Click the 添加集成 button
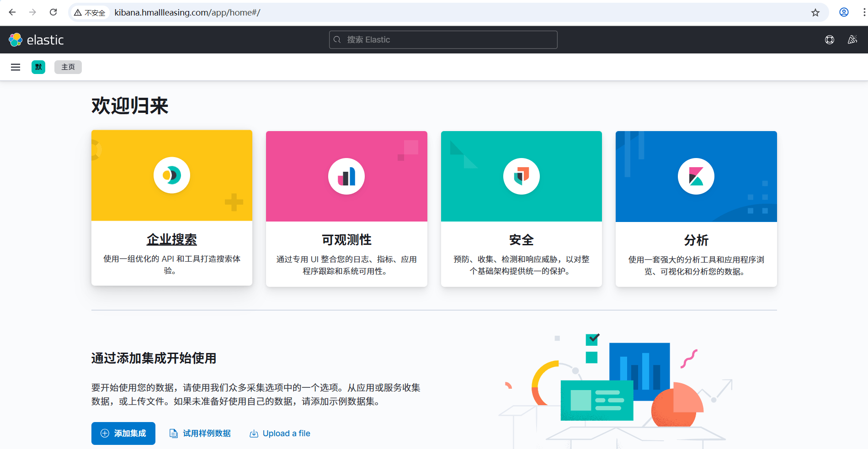 click(x=123, y=433)
